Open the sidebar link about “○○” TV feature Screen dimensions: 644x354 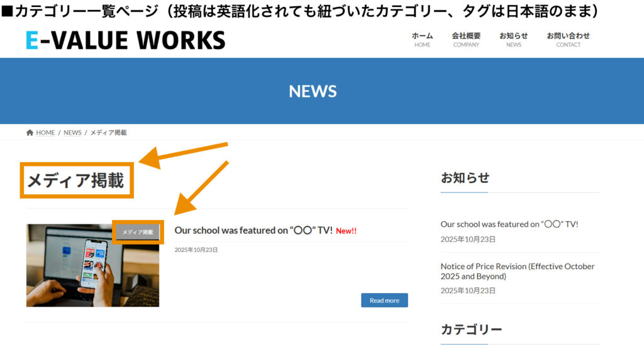coord(509,224)
